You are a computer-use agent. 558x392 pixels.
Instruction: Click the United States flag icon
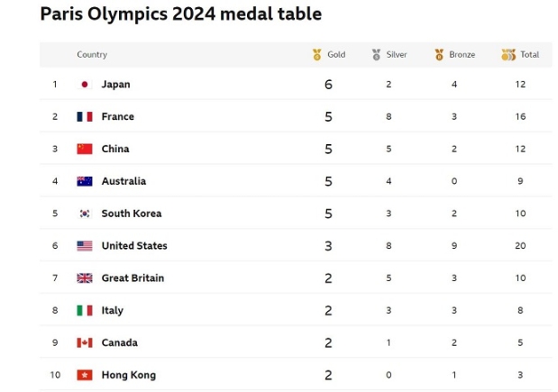(x=85, y=246)
